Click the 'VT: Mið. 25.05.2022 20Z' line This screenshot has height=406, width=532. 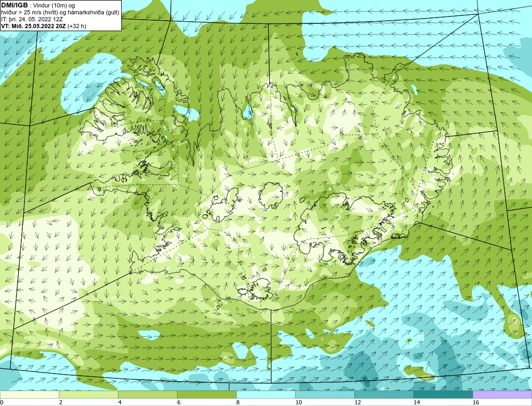click(x=34, y=26)
